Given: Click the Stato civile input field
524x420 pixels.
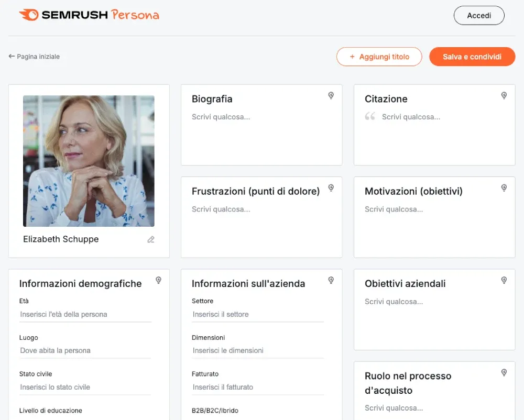Looking at the screenshot, I should click(x=85, y=388).
